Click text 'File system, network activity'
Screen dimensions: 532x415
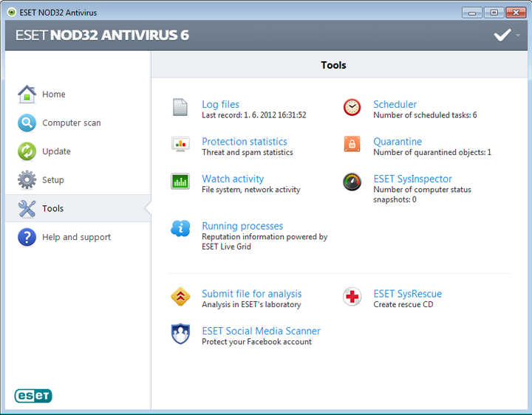[x=251, y=190]
